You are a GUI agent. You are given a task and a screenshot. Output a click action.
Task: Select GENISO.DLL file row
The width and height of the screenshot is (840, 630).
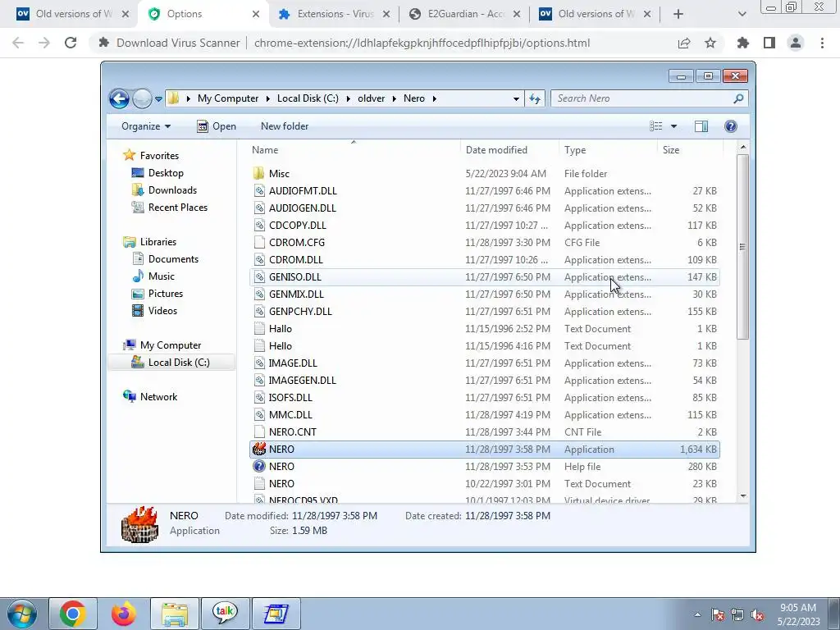point(484,277)
